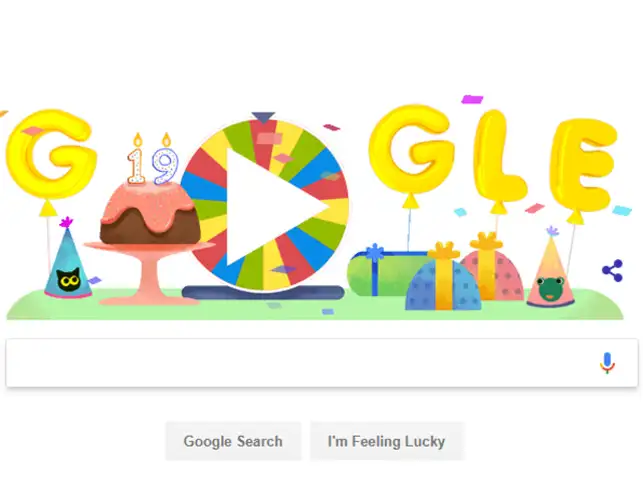Click the dark blue base of the spinner wheel

tap(263, 292)
